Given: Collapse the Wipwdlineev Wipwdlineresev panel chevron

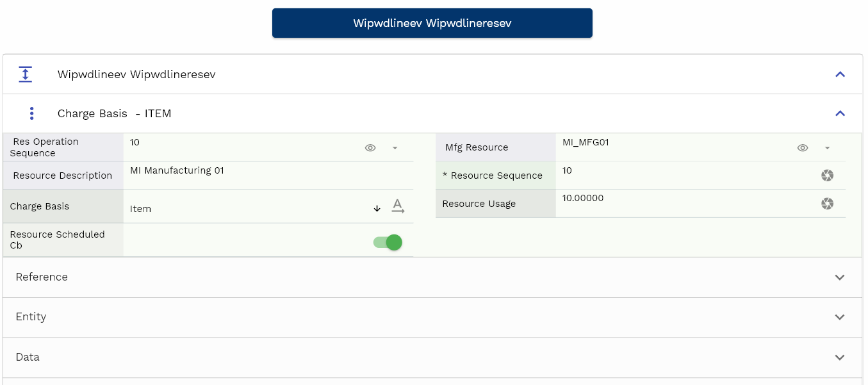Looking at the screenshot, I should tap(840, 74).
